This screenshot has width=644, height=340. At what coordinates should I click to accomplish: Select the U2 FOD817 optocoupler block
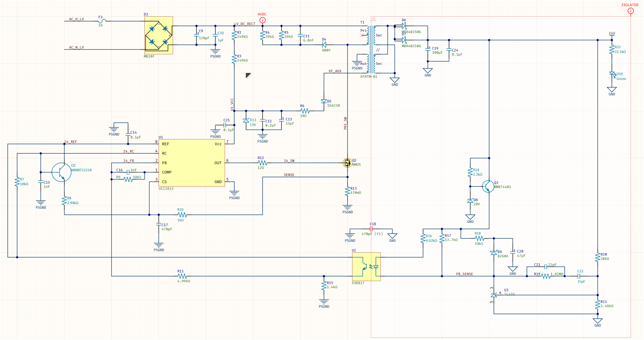coord(366,267)
